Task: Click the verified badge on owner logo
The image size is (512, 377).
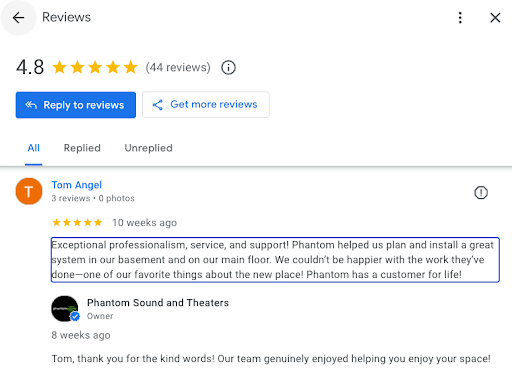Action: pos(75,316)
